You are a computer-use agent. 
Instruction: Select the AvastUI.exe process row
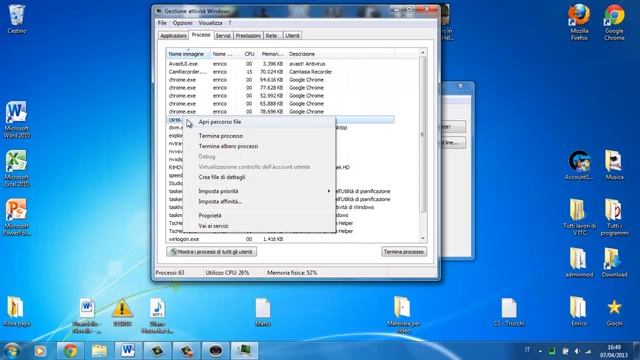point(280,64)
